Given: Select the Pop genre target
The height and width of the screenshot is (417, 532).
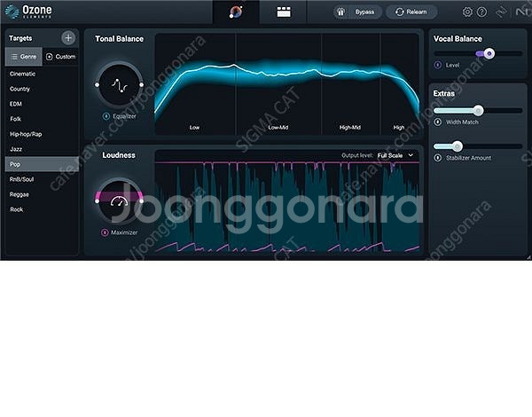Looking at the screenshot, I should (42, 164).
